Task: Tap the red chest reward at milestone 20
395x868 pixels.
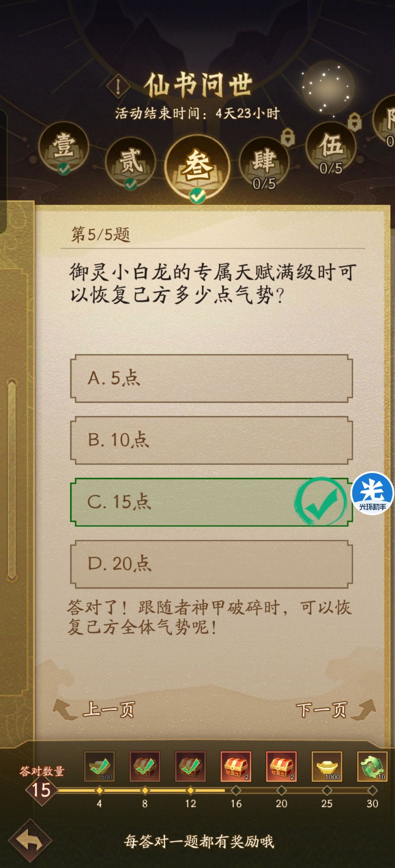Action: click(281, 767)
